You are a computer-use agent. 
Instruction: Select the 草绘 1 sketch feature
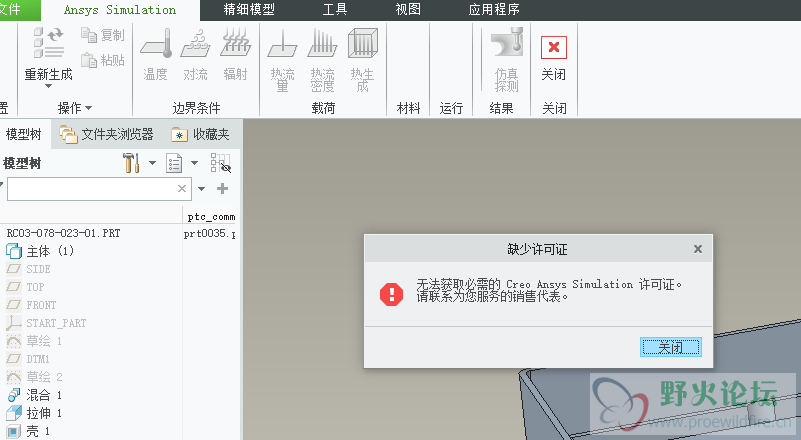click(34, 341)
